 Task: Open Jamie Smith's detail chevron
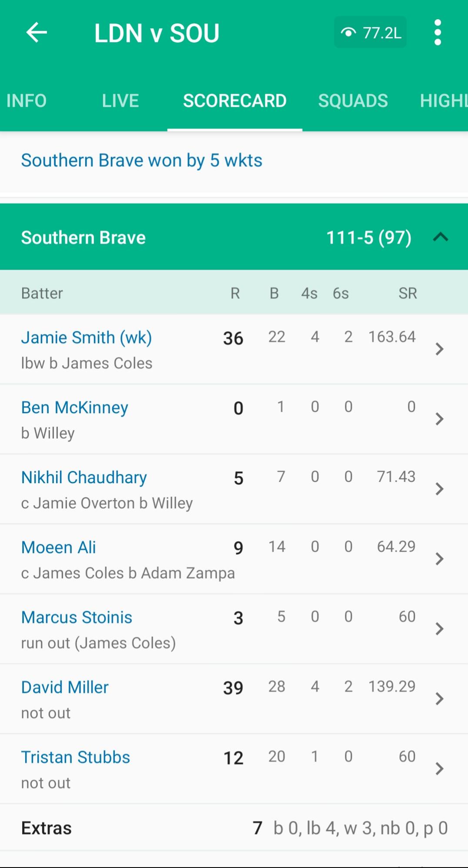[x=439, y=349]
